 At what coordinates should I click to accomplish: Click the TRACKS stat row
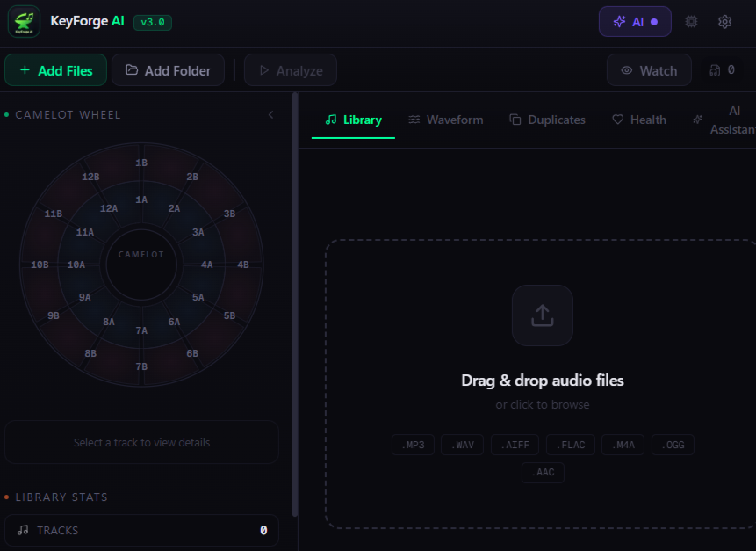[141, 530]
